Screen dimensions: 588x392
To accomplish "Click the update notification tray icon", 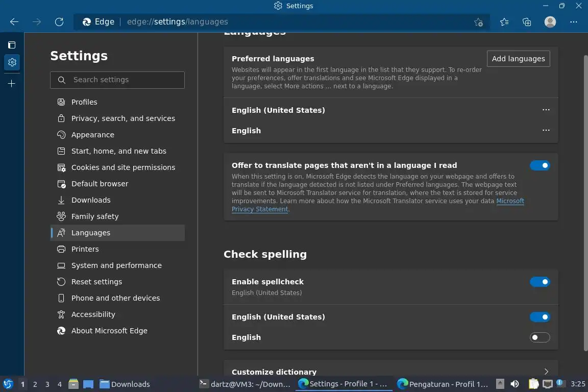I will pos(559,383).
